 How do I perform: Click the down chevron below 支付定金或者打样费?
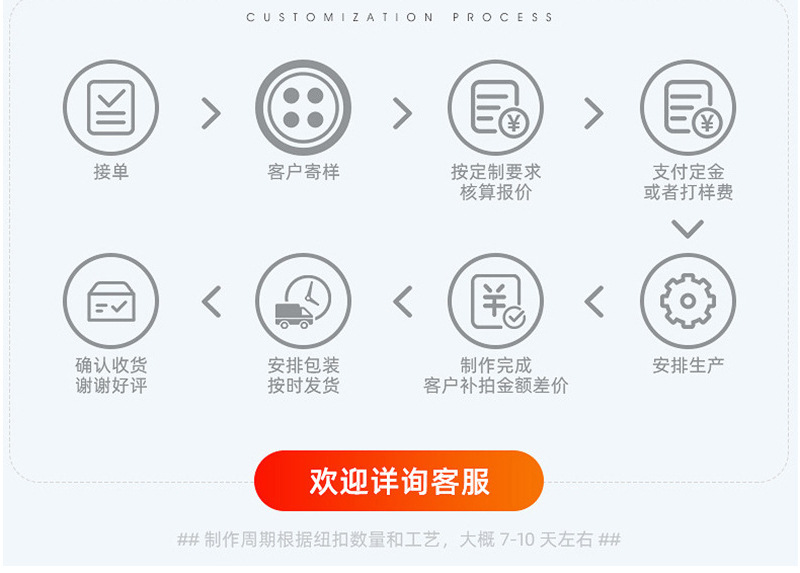(688, 229)
